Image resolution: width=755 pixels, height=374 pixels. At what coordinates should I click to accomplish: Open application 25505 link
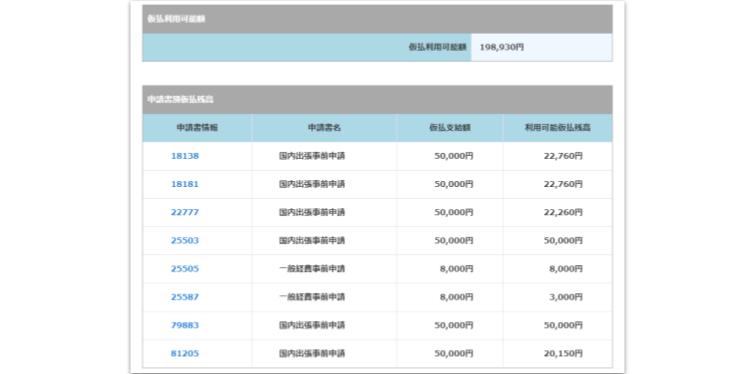(185, 269)
